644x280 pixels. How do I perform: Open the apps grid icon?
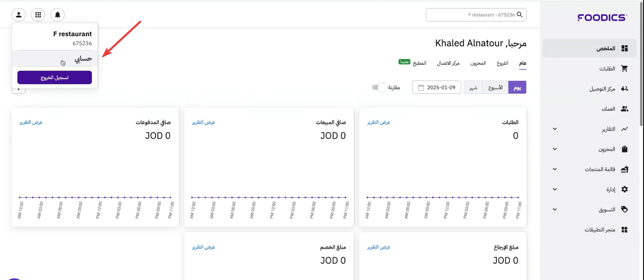38,15
